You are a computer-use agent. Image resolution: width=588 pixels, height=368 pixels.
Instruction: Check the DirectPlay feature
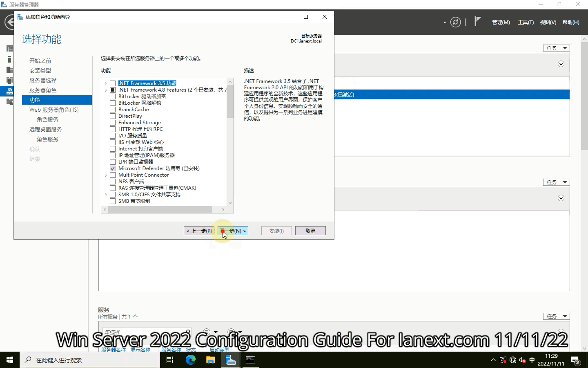point(113,116)
